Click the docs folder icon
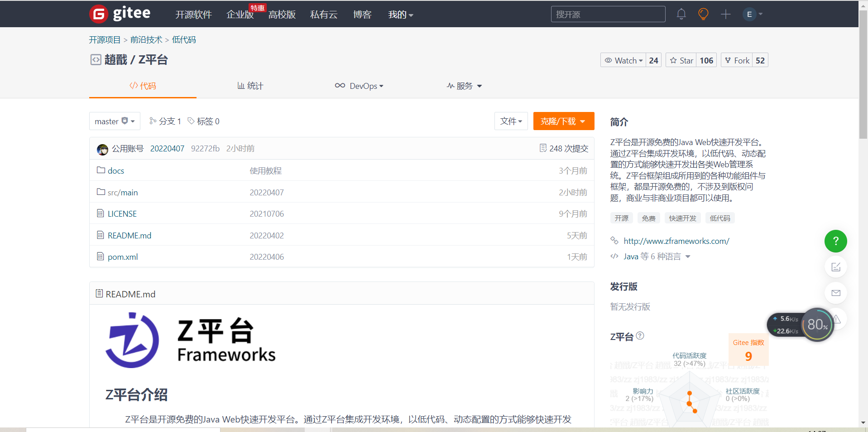868x432 pixels. 101,170
